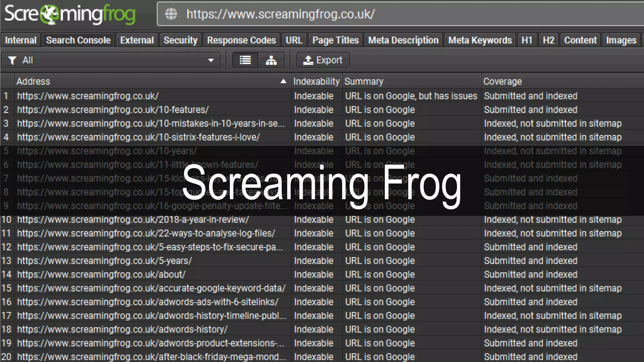This screenshot has width=644, height=362.
Task: Select the 2018-a-year-in-review URL
Action: coord(133,220)
